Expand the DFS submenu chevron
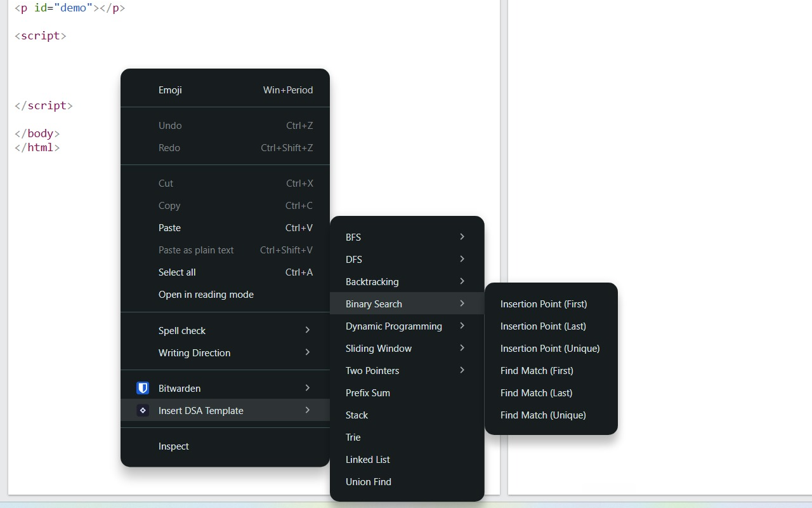The width and height of the screenshot is (812, 508). (x=462, y=259)
